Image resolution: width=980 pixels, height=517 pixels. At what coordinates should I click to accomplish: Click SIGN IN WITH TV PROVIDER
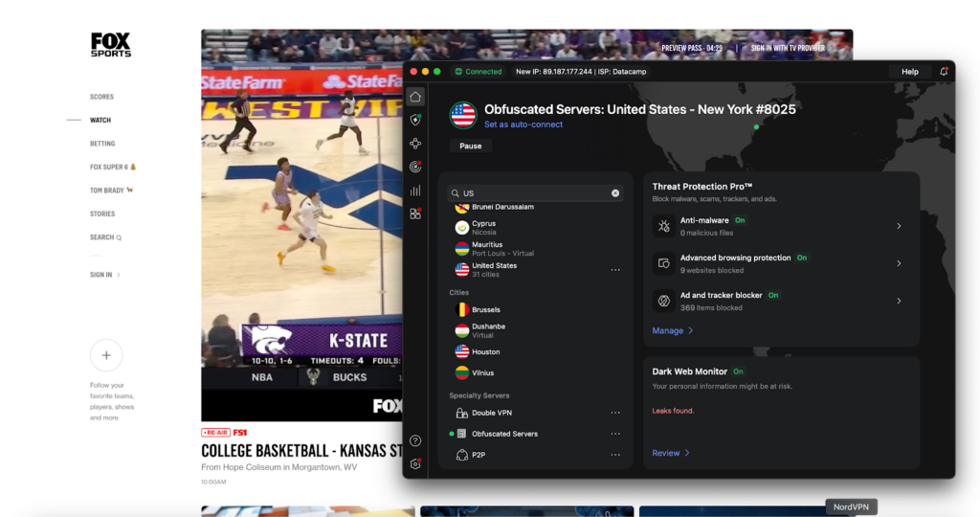788,48
